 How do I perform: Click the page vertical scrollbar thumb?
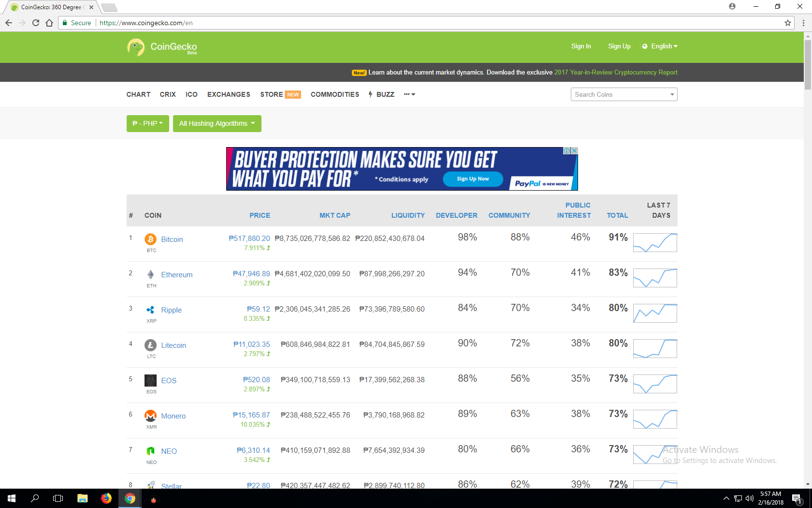pyautogui.click(x=808, y=65)
